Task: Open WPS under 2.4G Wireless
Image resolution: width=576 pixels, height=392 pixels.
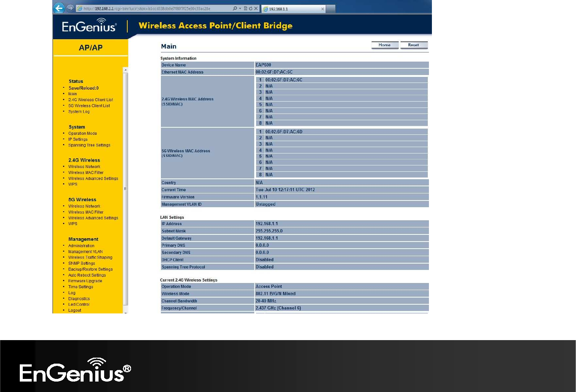Action: pyautogui.click(x=73, y=184)
